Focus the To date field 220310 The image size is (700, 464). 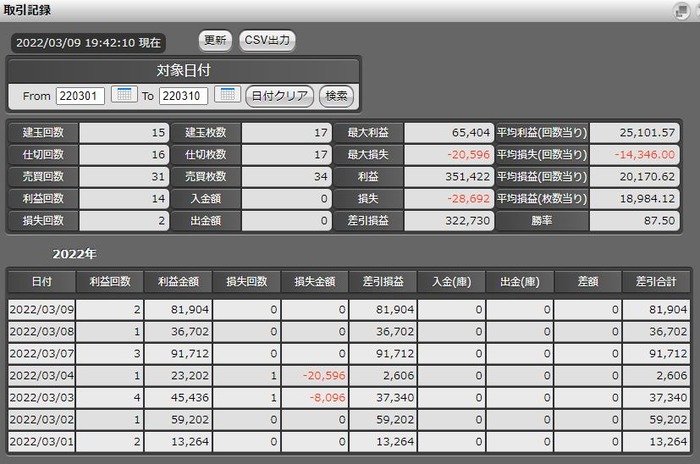[183, 96]
